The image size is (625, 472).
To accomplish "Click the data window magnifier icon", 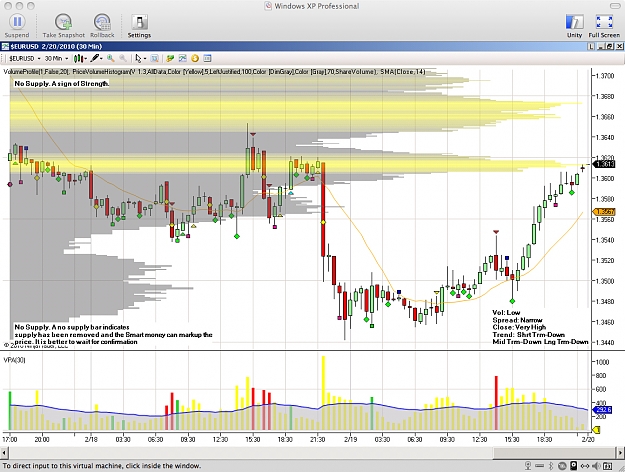I will (155, 59).
